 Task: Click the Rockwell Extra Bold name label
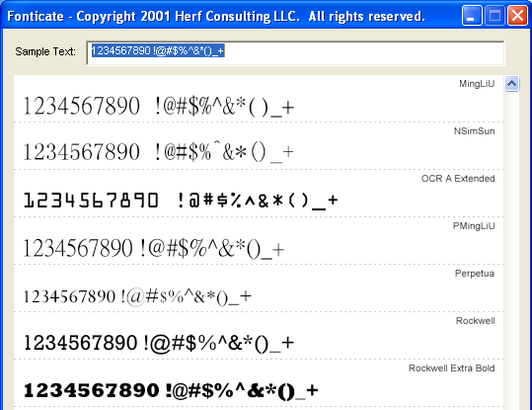pos(451,369)
